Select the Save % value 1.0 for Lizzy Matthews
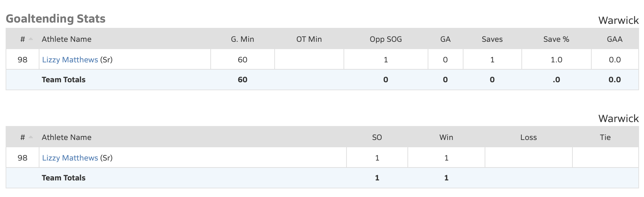 (x=556, y=60)
